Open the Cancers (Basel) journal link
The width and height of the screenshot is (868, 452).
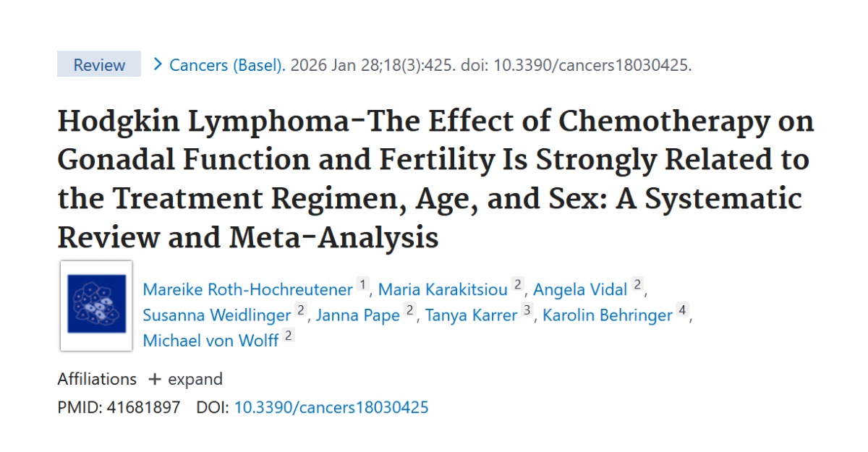pyautogui.click(x=225, y=65)
